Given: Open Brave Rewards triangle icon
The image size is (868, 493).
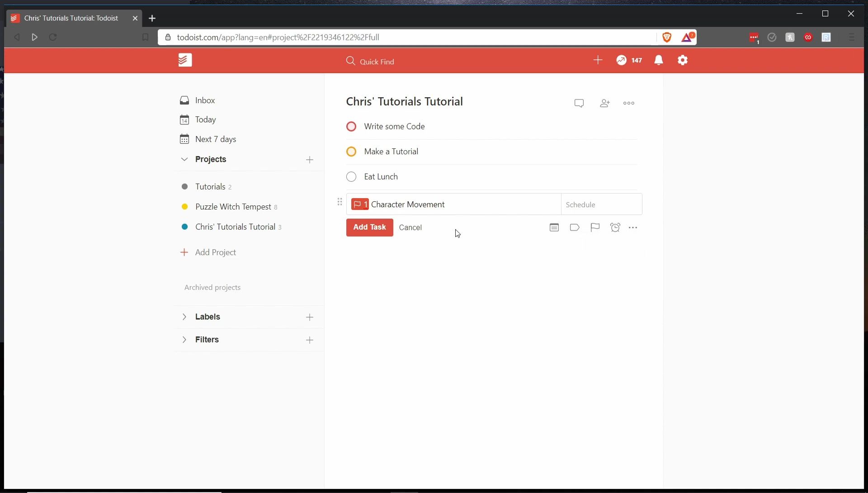Looking at the screenshot, I should 688,37.
